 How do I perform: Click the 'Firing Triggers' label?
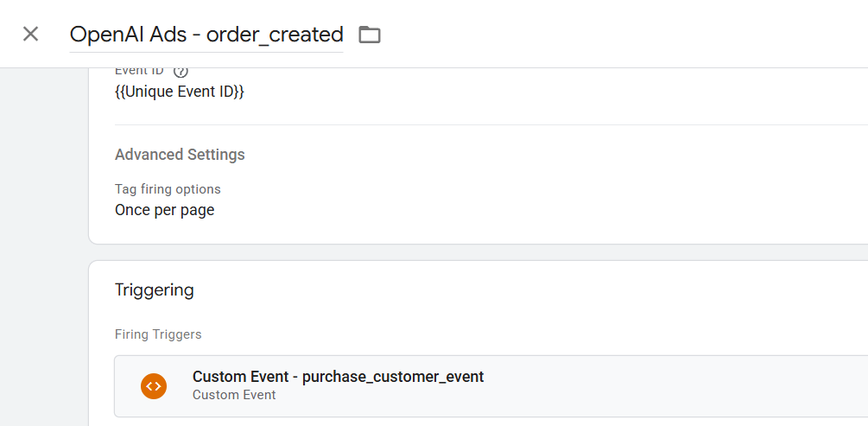click(x=158, y=334)
